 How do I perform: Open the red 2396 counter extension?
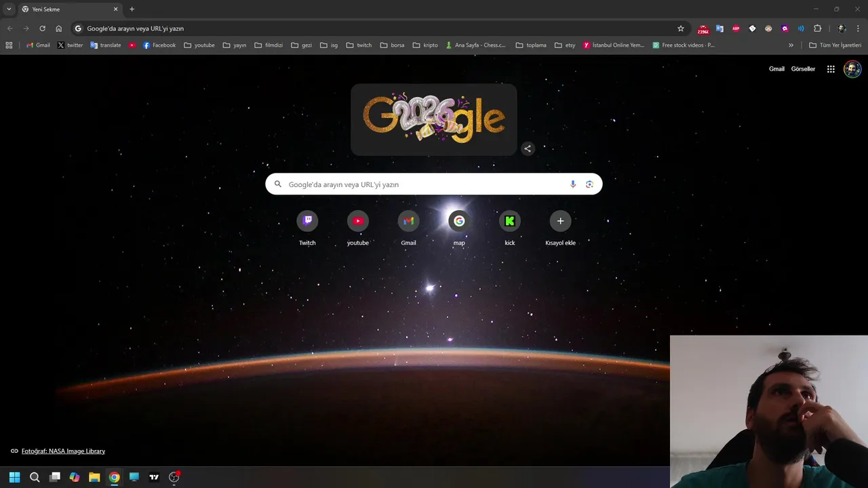click(x=703, y=29)
